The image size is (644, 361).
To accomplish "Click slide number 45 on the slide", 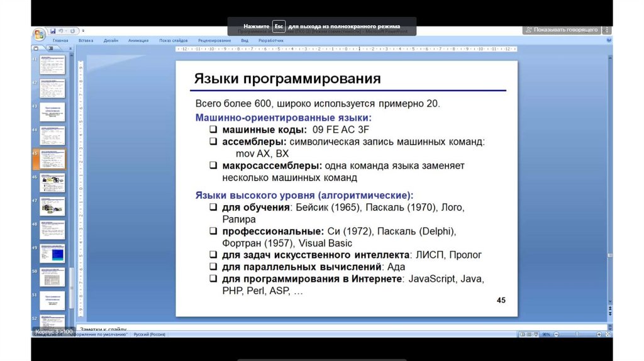I will (x=501, y=300).
